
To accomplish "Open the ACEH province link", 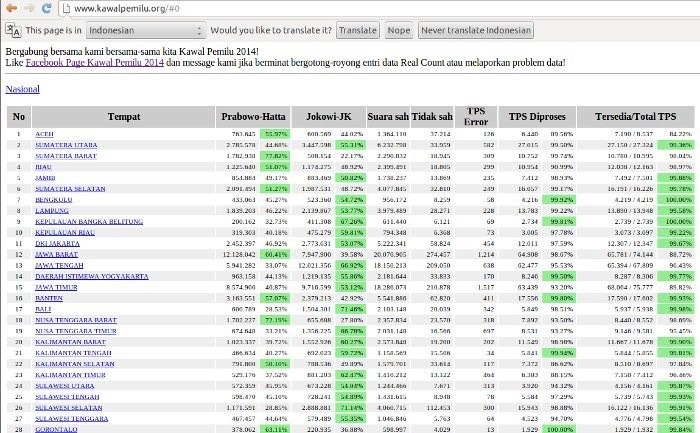I will click(44, 133).
